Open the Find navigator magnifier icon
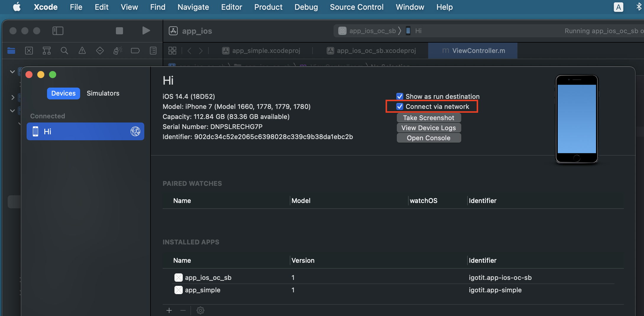The width and height of the screenshot is (644, 316). [x=64, y=51]
